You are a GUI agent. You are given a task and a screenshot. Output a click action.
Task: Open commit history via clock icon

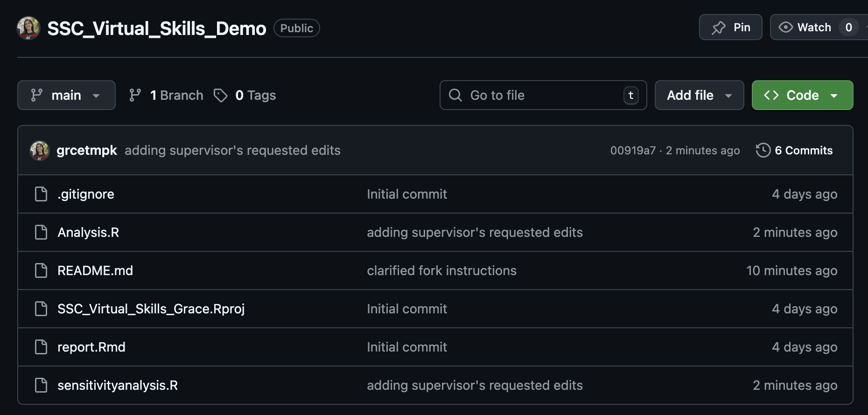pyautogui.click(x=763, y=150)
